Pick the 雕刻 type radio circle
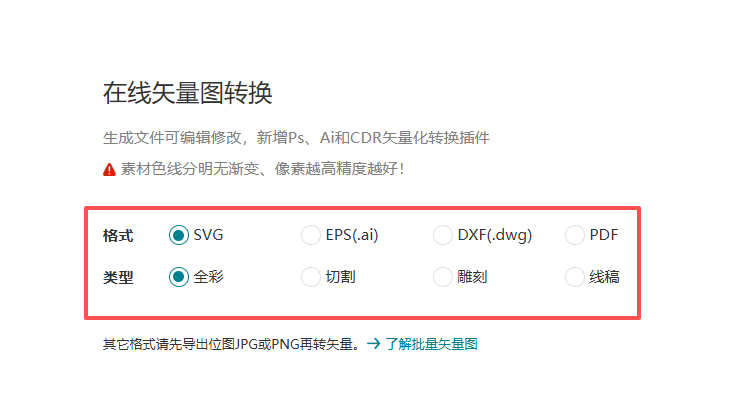This screenshot has height=413, width=732. coord(443,277)
